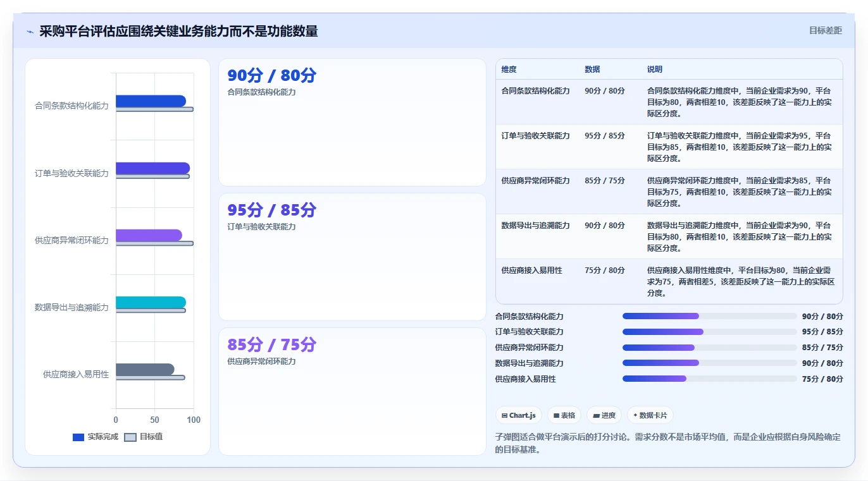This screenshot has height=481, width=868.
Task: Click the 数据 table column header
Action: 593,70
